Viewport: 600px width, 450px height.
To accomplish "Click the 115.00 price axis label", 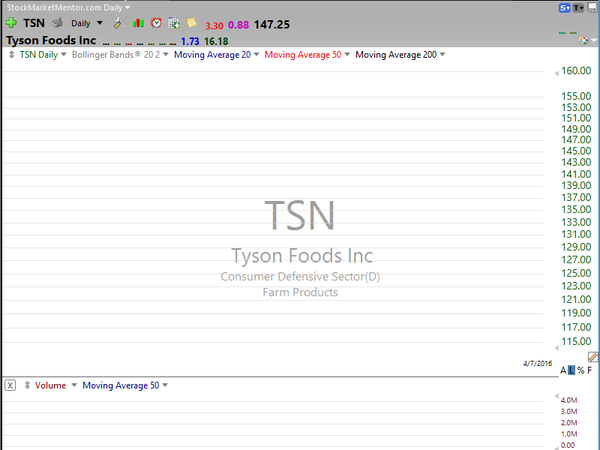I will point(576,341).
